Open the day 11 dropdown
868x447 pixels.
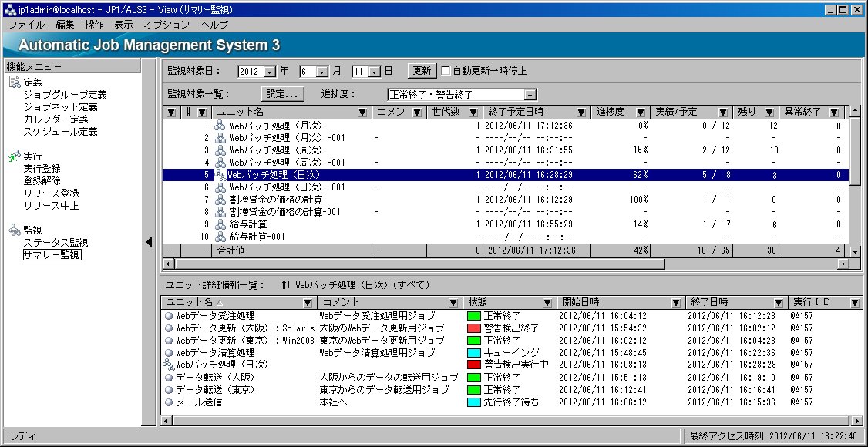point(374,72)
